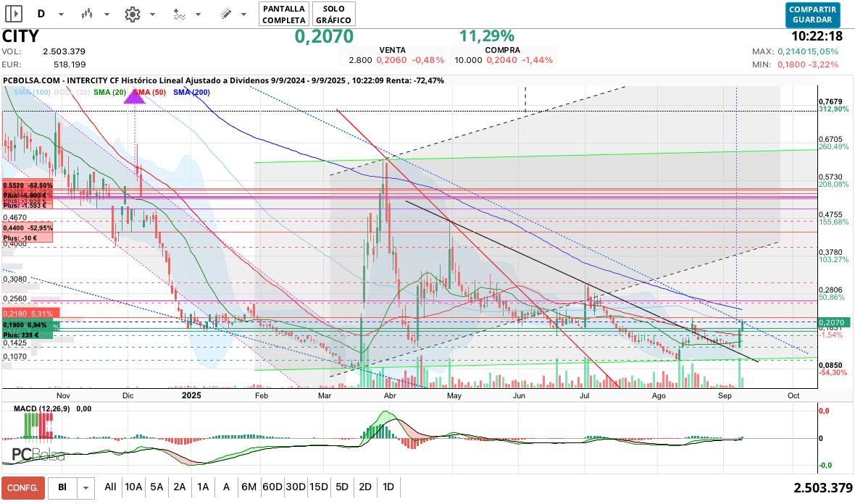Image resolution: width=855 pixels, height=504 pixels.
Task: Select the drawing pencil tool icon
Action: pos(225,14)
